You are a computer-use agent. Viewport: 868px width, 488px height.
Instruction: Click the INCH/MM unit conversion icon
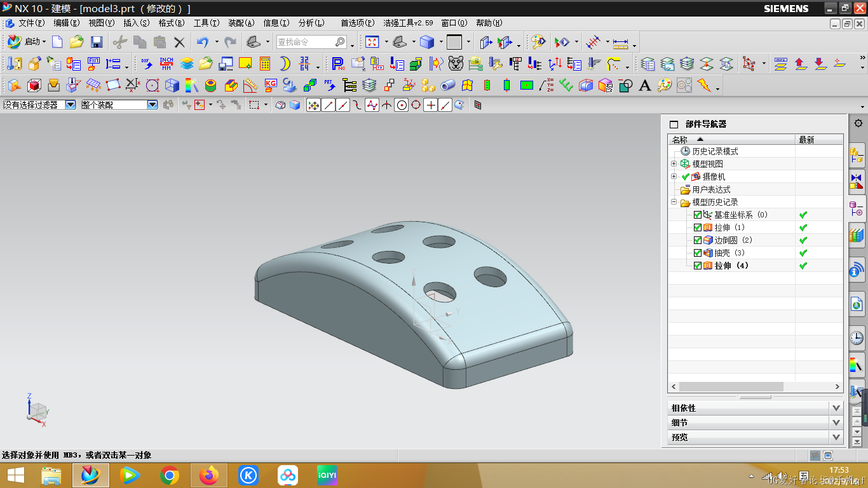[x=166, y=64]
